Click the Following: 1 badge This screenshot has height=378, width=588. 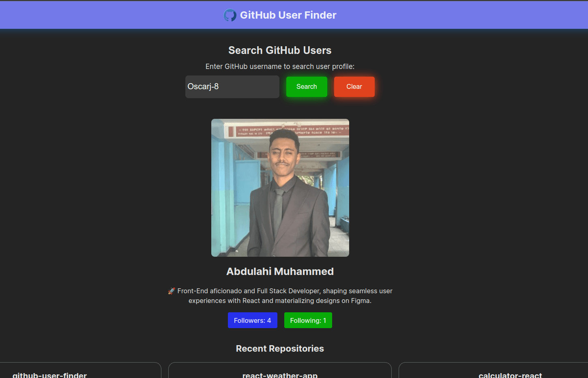coord(308,320)
